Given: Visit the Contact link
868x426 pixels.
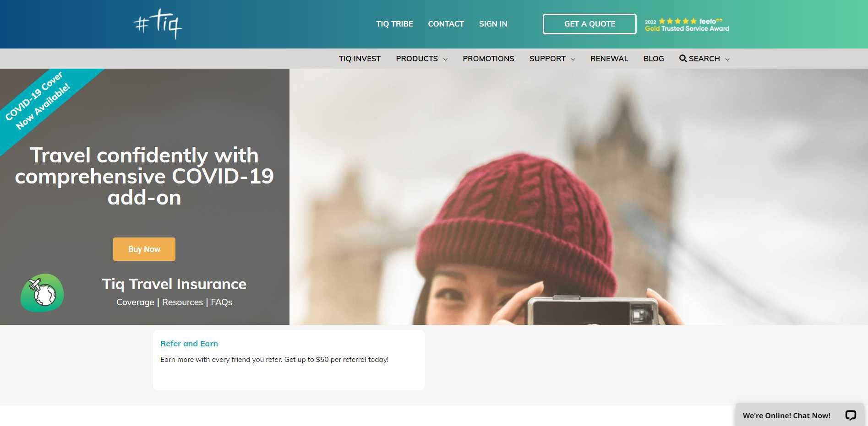Looking at the screenshot, I should pyautogui.click(x=446, y=24).
